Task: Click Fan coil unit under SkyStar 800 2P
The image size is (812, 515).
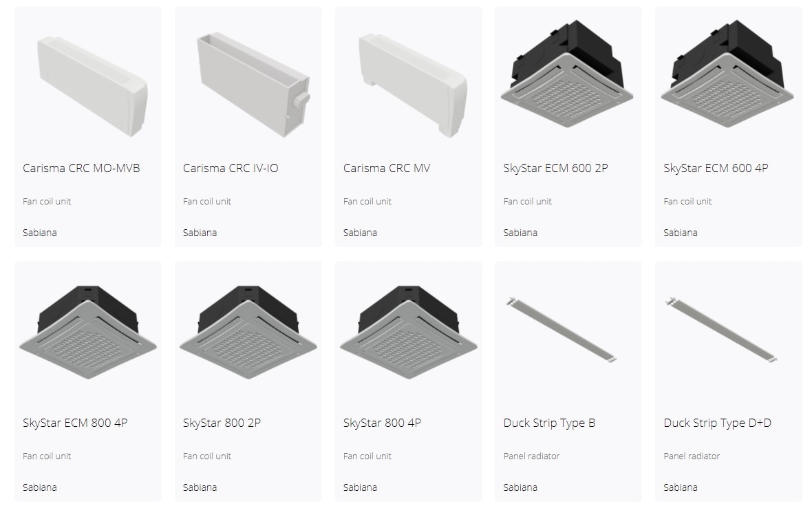Action: [x=206, y=456]
